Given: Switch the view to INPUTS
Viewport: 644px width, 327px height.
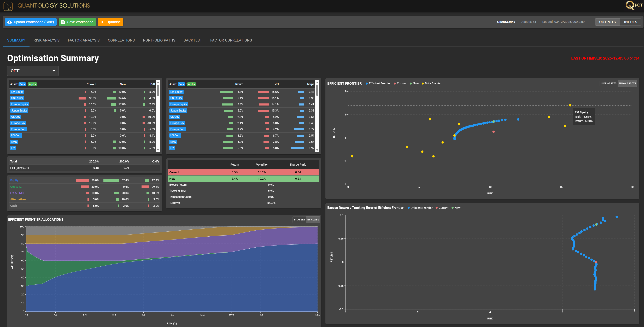Looking at the screenshot, I should click(630, 22).
